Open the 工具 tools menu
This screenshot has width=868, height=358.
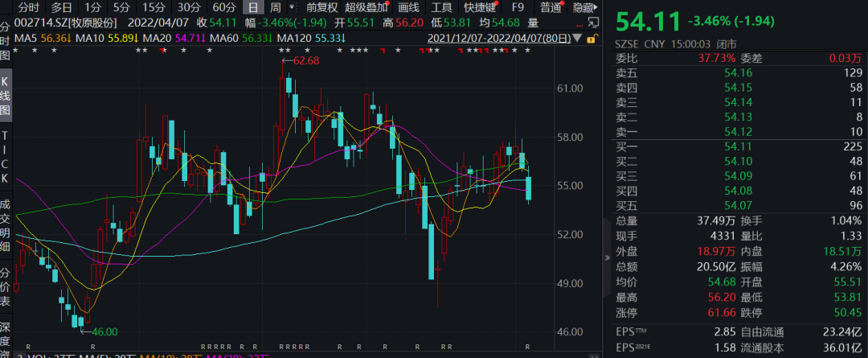pyautogui.click(x=442, y=7)
